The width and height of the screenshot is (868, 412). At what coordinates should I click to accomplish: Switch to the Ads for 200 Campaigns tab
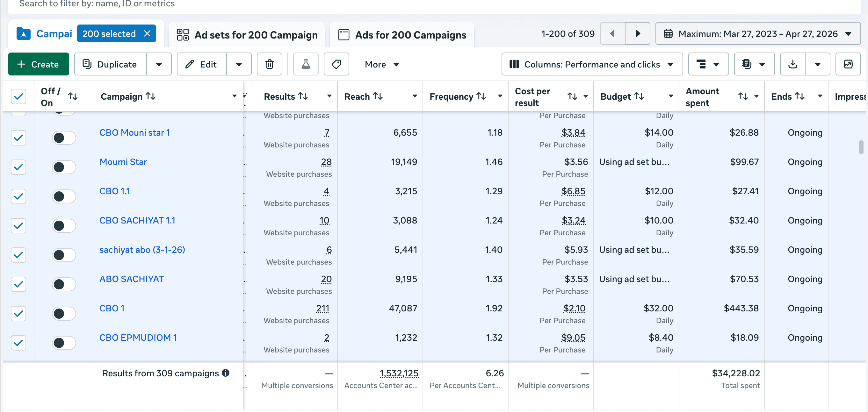tap(402, 34)
